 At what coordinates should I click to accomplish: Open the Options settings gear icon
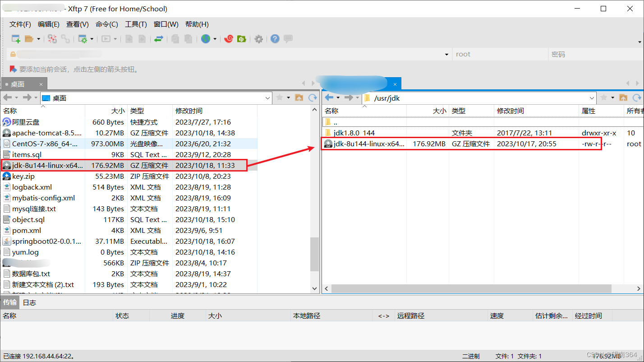258,39
